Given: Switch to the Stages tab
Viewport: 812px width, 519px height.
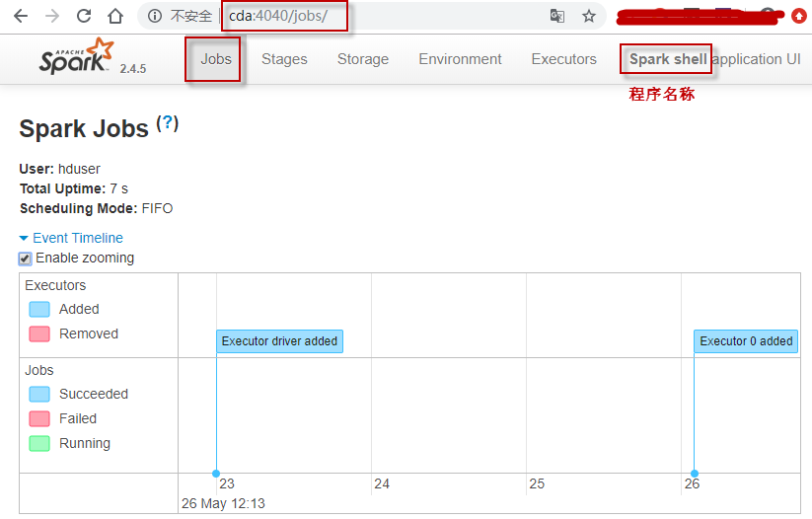Looking at the screenshot, I should coord(284,59).
